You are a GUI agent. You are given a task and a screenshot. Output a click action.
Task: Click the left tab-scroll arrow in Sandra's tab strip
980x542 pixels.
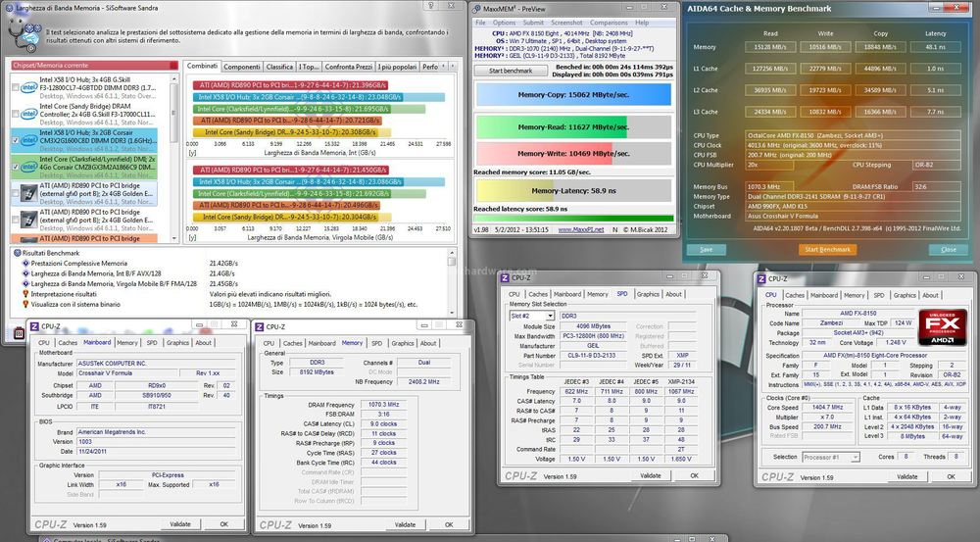tap(444, 66)
